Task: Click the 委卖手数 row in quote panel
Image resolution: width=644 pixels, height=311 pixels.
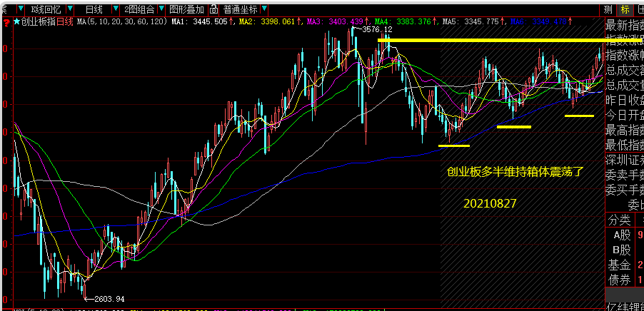Action: [x=624, y=174]
